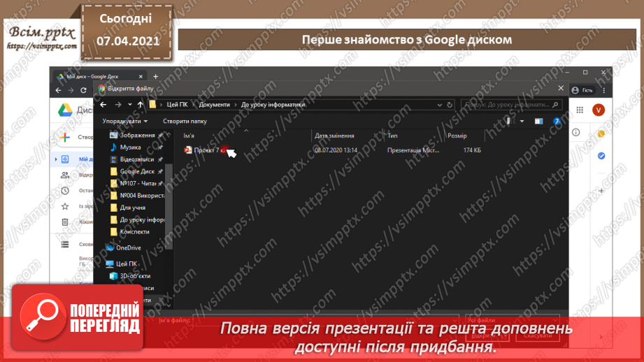Image resolution: width=644 pixels, height=362 pixels.
Task: Close the Google Диск browser tab
Action: click(141, 76)
